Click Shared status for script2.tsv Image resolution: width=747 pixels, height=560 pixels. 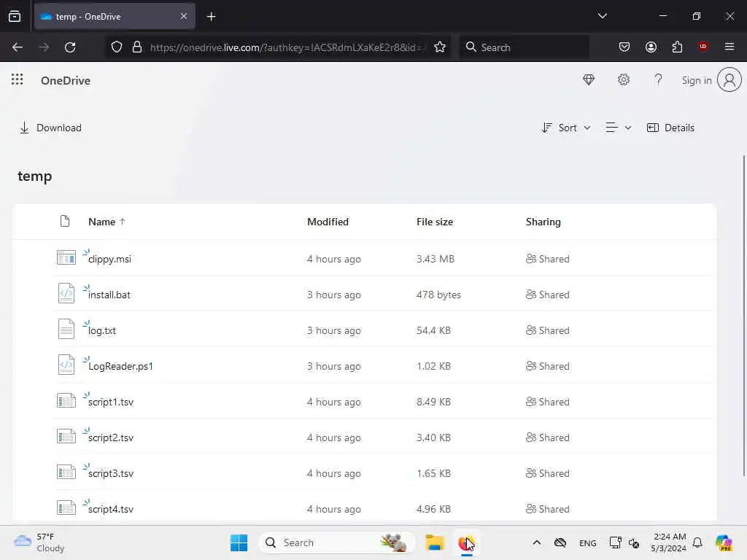click(x=547, y=437)
